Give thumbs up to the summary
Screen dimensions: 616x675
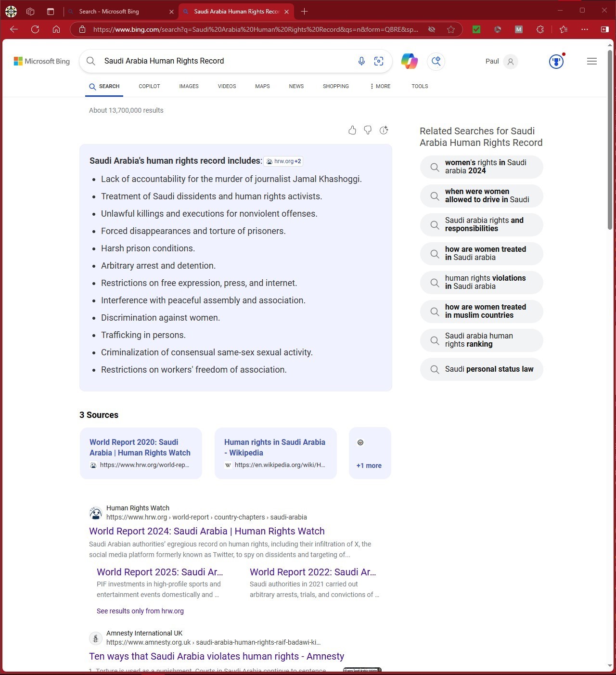click(x=352, y=130)
